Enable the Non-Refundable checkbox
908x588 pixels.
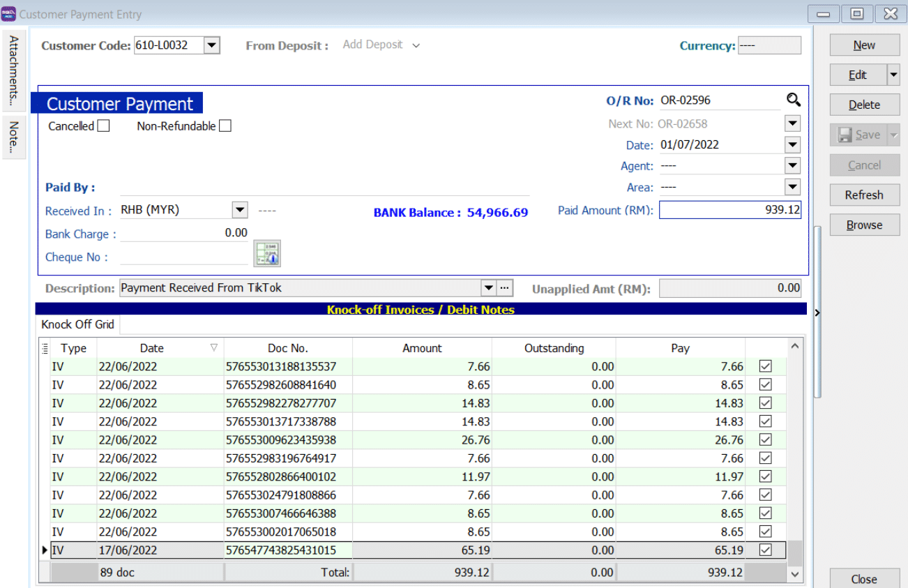225,126
